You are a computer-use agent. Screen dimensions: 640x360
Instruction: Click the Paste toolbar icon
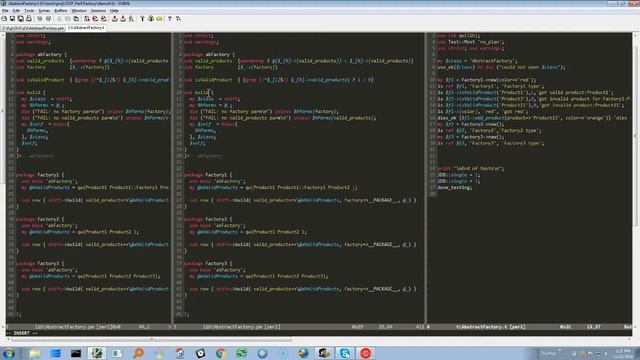coord(76,19)
